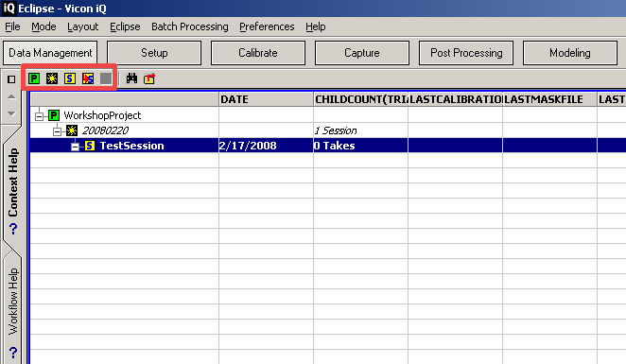This screenshot has width=626, height=364.
Task: Collapse the TestSession tree node
Action: [75, 147]
